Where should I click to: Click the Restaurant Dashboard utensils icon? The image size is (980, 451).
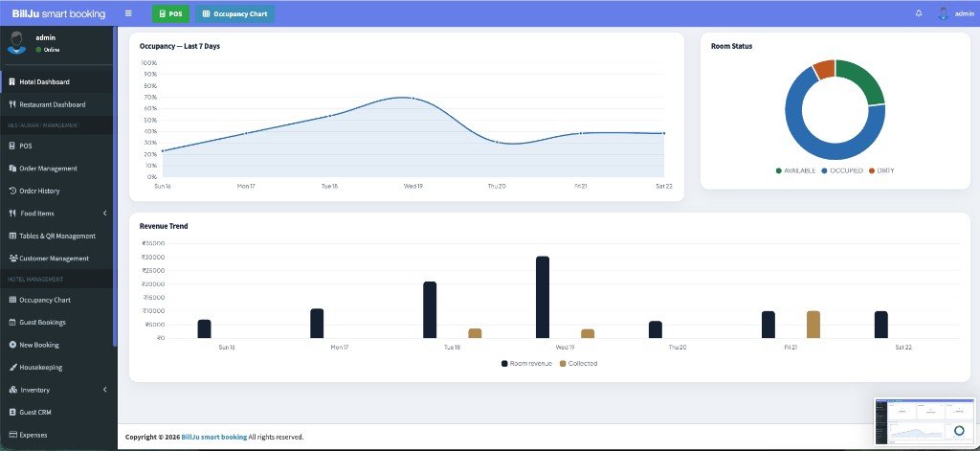(11, 104)
